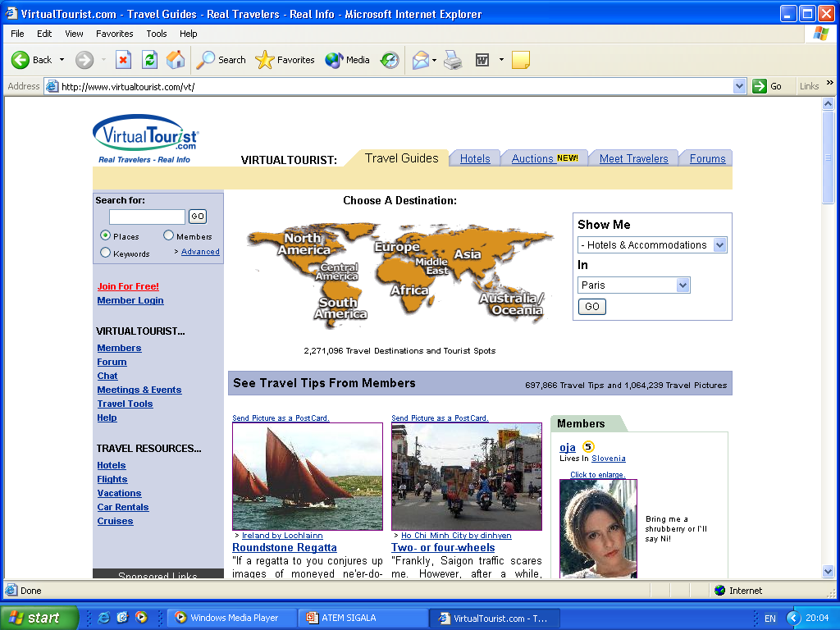Screen dimensions: 840x630
Task: Select the Places radio button
Action: point(106,235)
